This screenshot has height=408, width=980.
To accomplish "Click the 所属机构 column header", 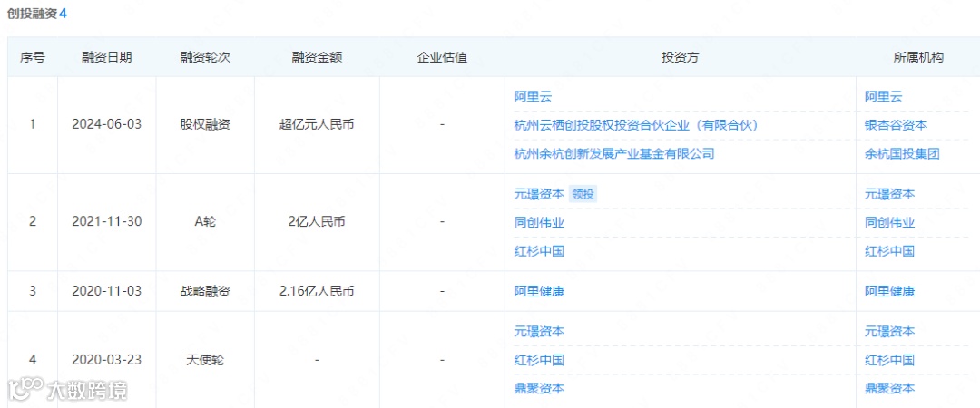I will click(918, 57).
